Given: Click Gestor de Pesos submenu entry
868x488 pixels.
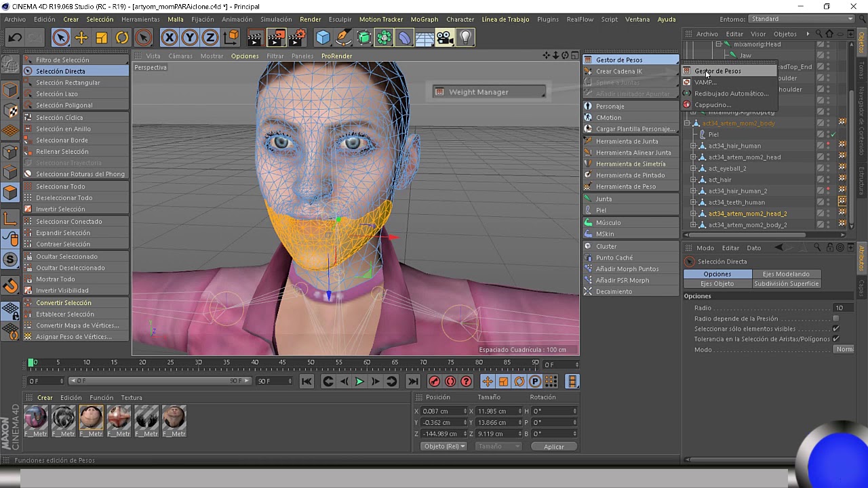Looking at the screenshot, I should coord(729,71).
